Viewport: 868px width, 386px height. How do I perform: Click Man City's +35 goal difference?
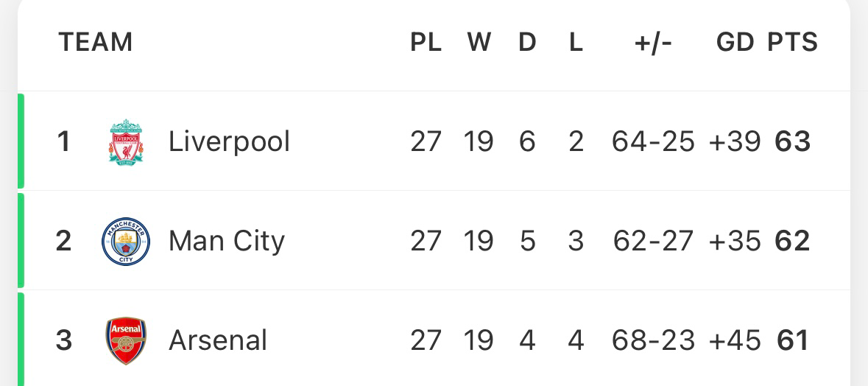tap(735, 242)
